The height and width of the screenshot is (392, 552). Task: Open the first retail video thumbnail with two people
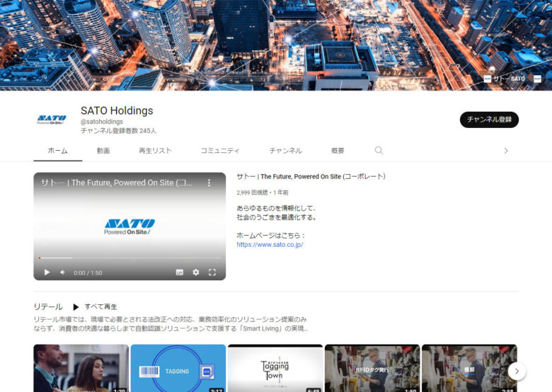pos(81,368)
